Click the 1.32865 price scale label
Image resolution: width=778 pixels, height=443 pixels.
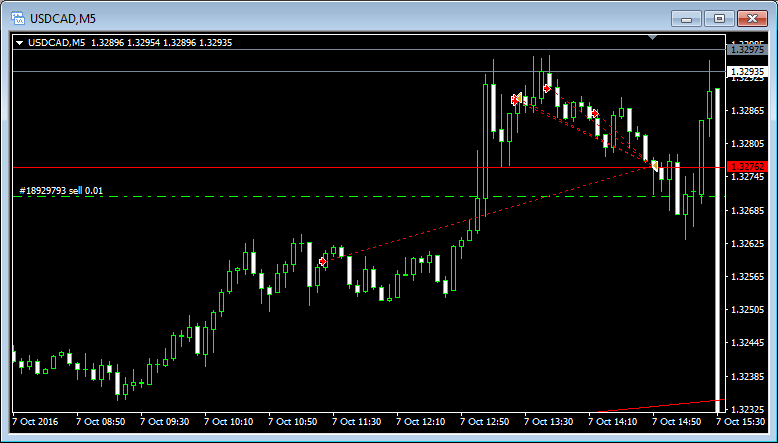coord(748,111)
